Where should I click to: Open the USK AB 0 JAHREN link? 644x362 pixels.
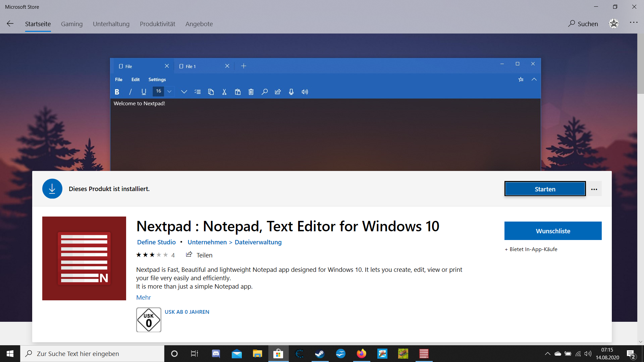click(x=187, y=312)
